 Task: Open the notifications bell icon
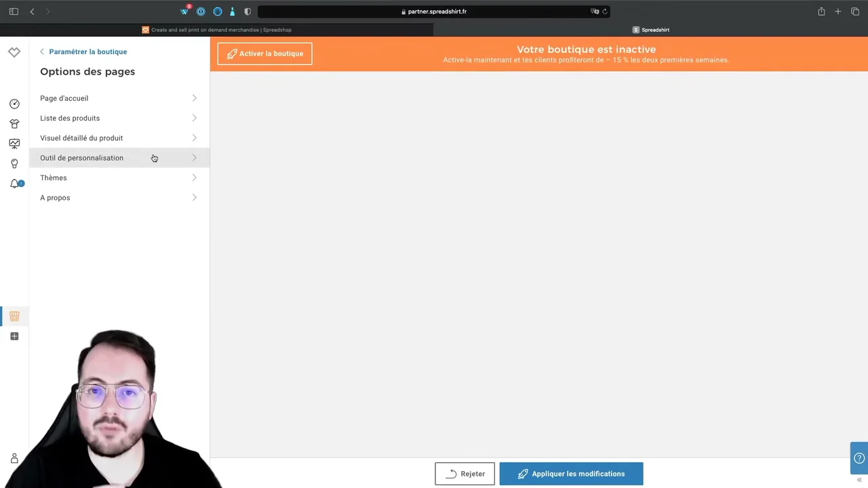[x=14, y=184]
